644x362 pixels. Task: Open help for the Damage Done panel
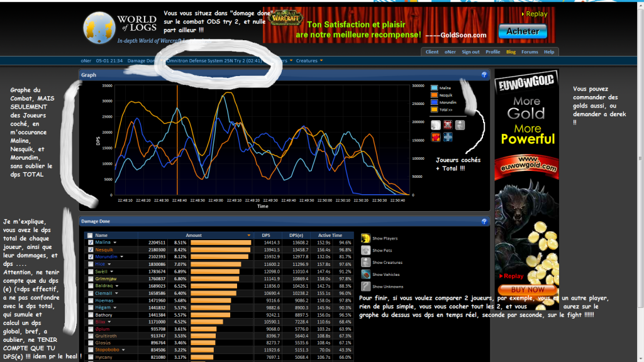pos(484,221)
